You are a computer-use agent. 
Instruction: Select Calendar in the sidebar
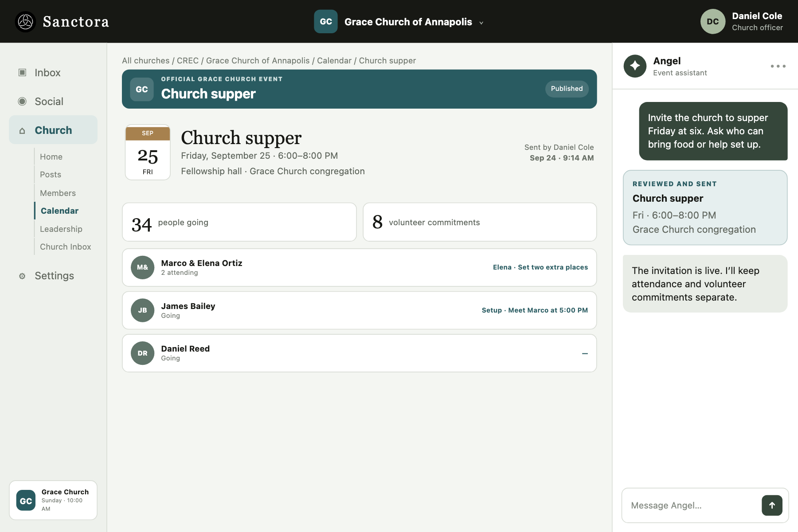tap(59, 211)
